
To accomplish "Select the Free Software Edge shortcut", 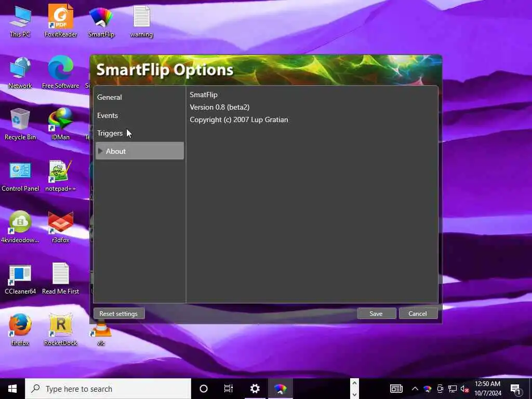I will point(60,73).
